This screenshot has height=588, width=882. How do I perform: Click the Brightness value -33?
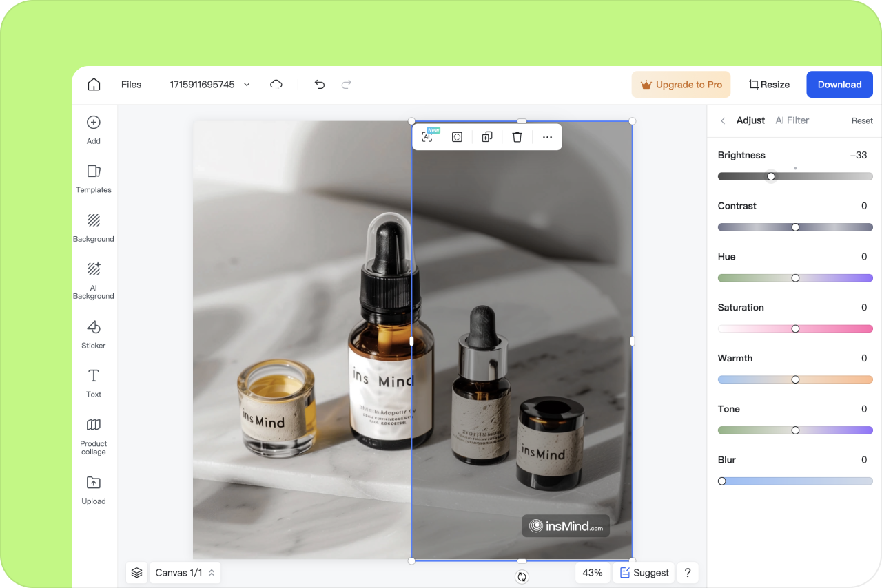pyautogui.click(x=859, y=156)
